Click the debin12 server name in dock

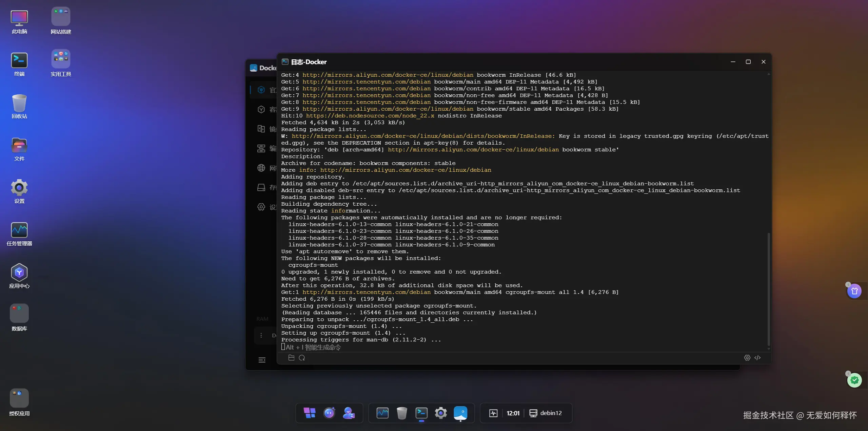tap(551, 413)
